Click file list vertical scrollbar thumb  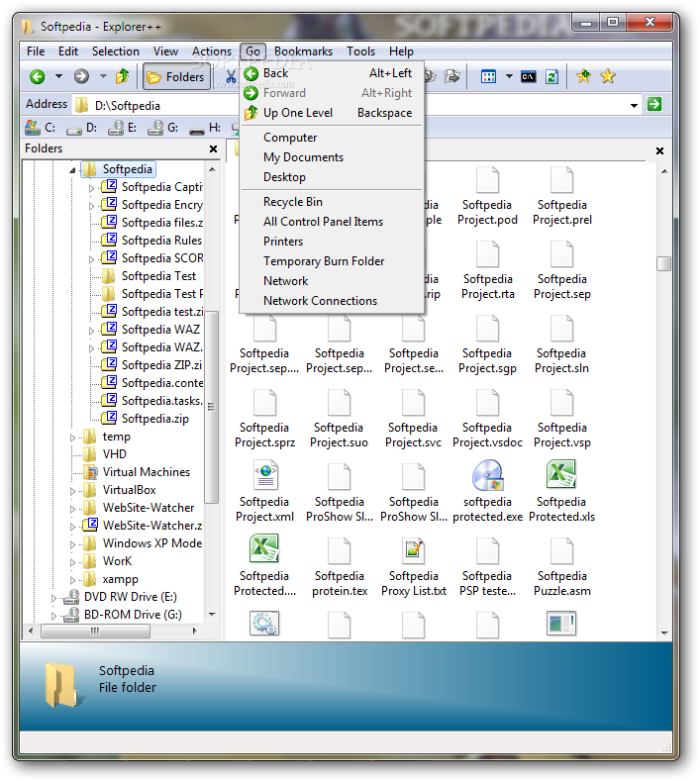click(663, 263)
